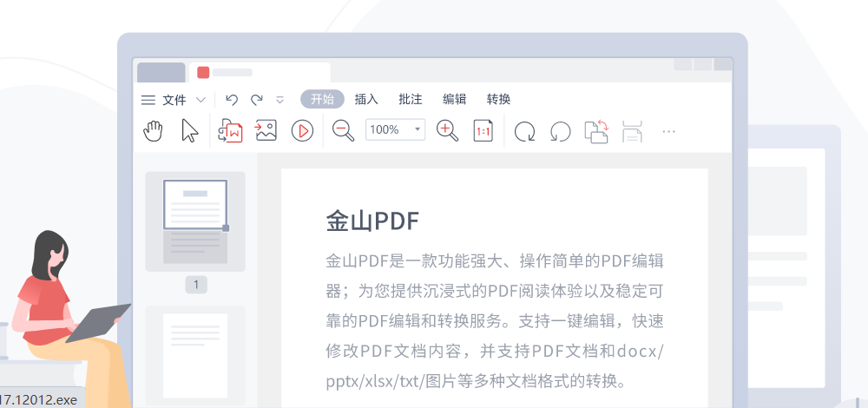
Task: Select the second page thumbnail
Action: [x=195, y=355]
